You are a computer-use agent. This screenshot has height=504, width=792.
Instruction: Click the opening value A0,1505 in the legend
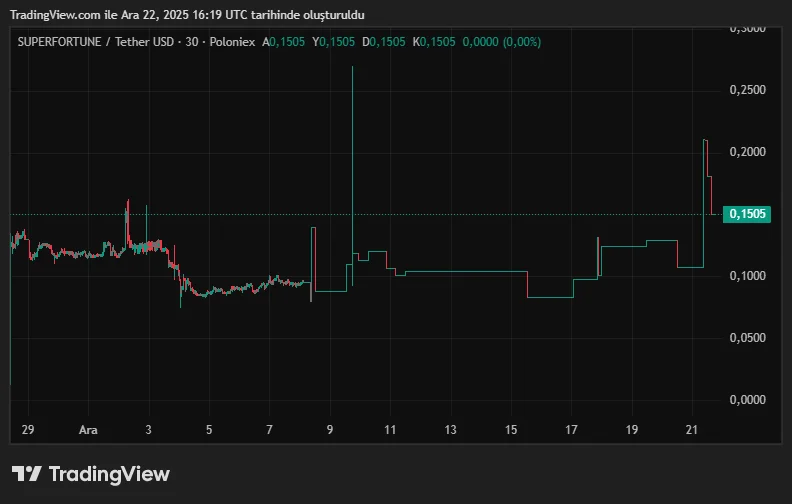point(283,42)
